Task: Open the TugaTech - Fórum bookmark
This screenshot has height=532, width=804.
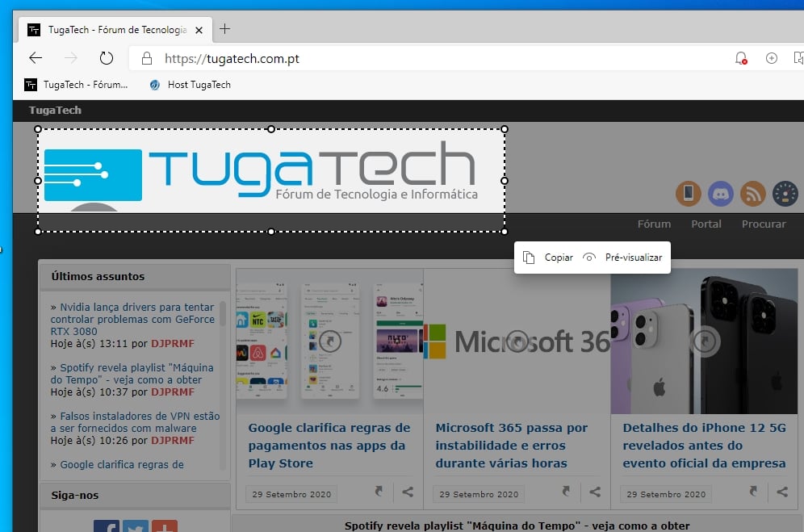Action: [x=76, y=85]
